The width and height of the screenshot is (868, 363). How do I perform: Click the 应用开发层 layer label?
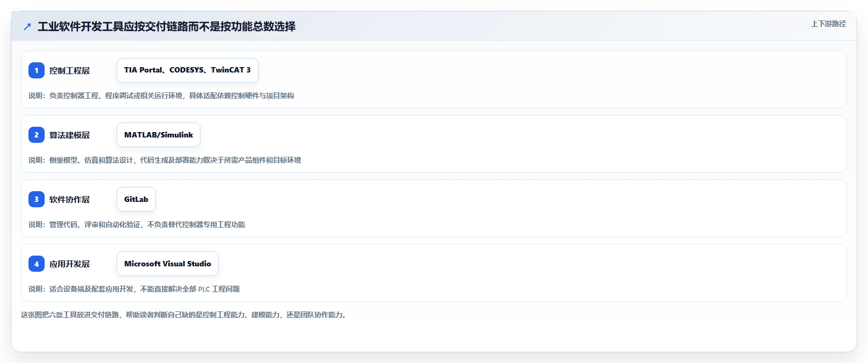69,264
